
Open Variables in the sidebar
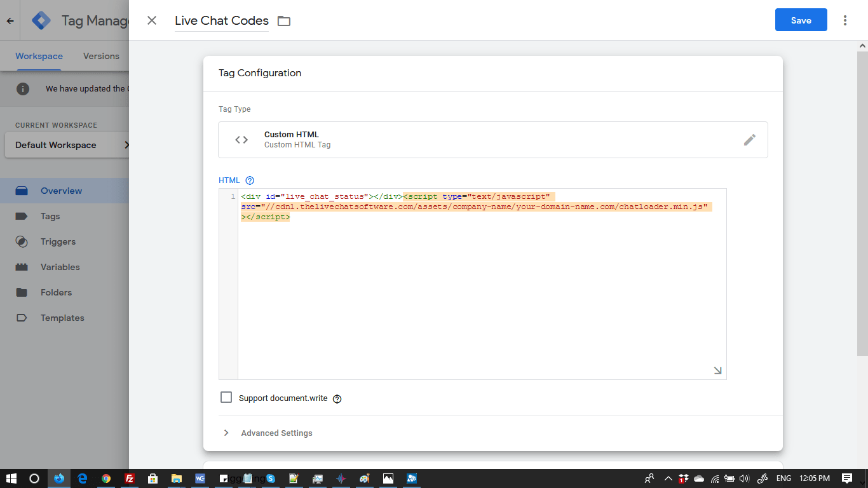tap(64, 267)
